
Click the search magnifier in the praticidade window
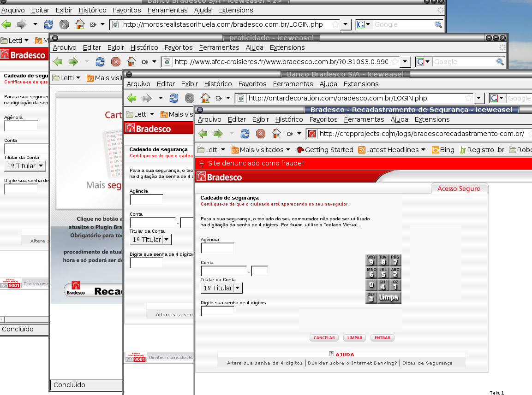point(500,62)
